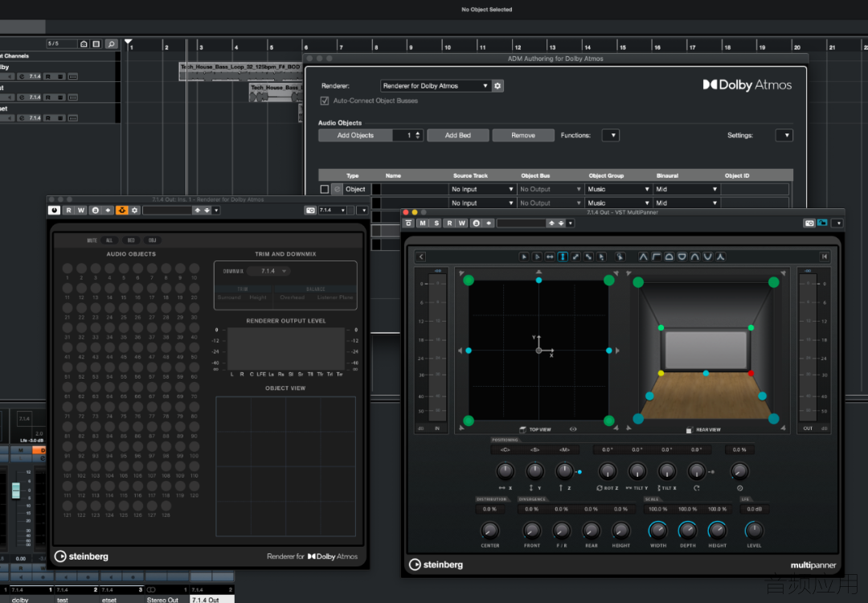Image resolution: width=868 pixels, height=603 pixels.
Task: Open the 7.1.4 output dropdown in Renderer toolbar
Action: (x=332, y=211)
